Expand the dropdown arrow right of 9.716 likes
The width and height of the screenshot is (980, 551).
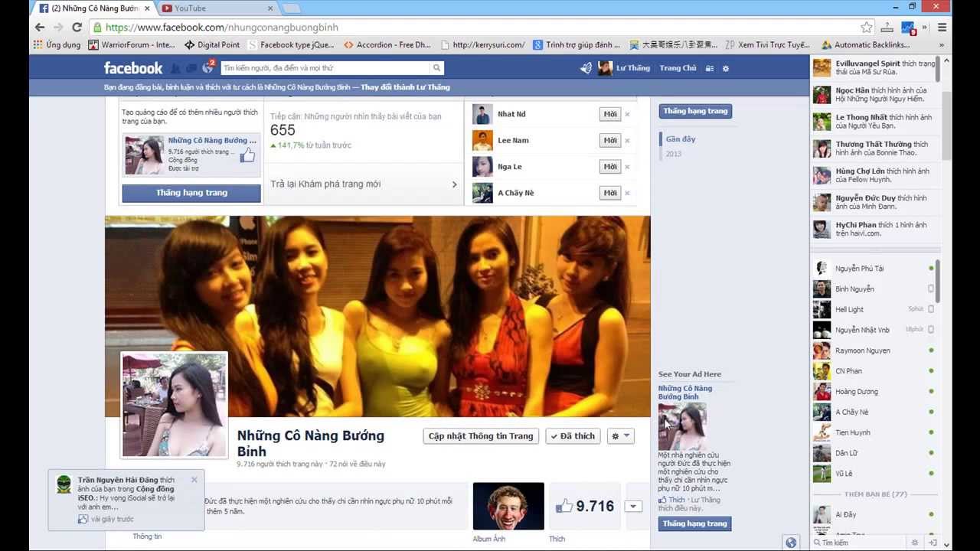pos(633,506)
